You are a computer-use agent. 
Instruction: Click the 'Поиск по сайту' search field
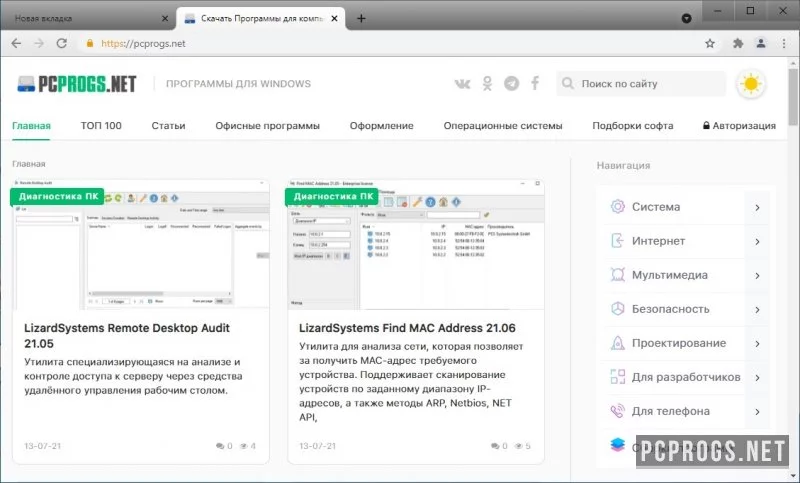641,84
